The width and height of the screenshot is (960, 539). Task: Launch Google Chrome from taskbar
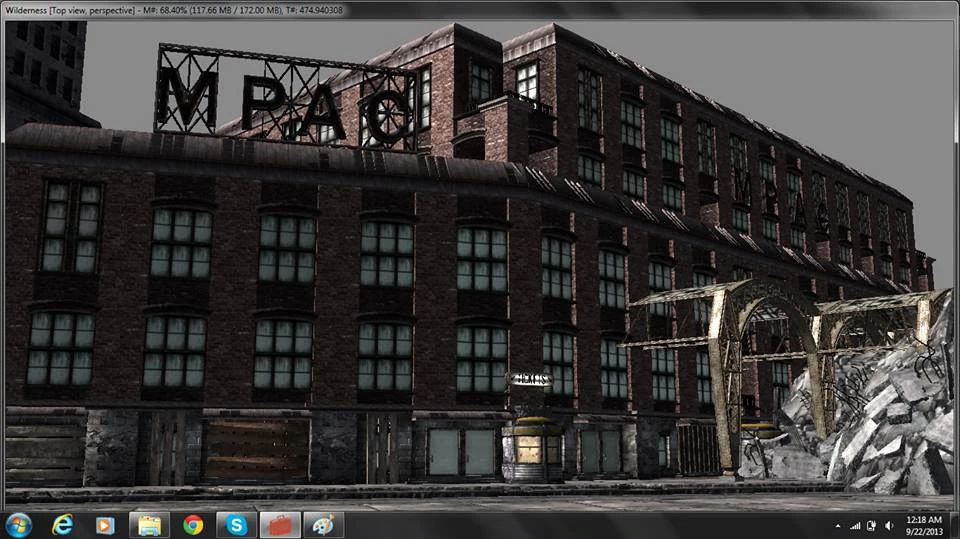[193, 526]
